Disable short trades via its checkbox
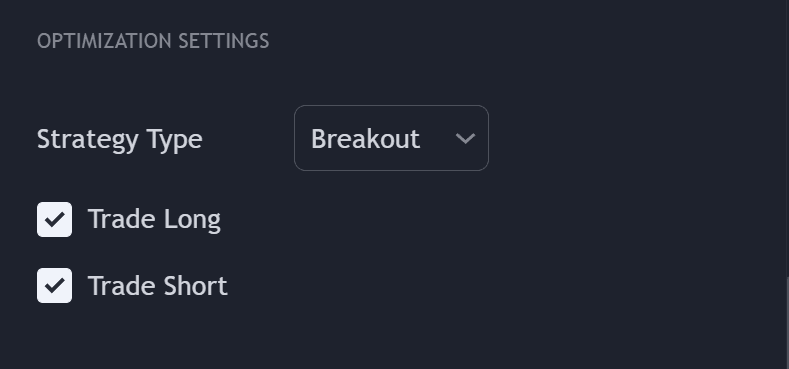Image resolution: width=789 pixels, height=369 pixels. click(x=54, y=285)
